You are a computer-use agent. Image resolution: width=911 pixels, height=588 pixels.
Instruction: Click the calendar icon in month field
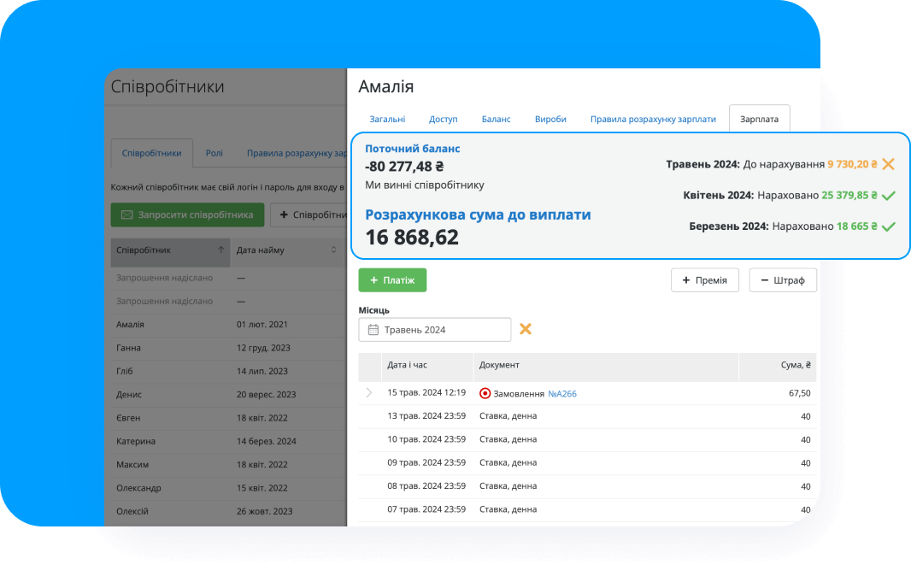coord(373,330)
